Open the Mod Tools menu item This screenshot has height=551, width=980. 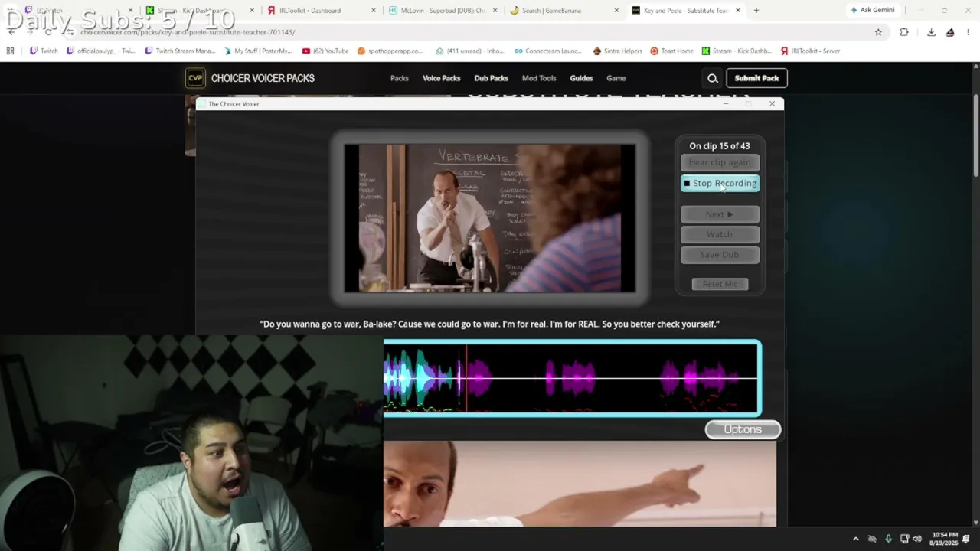click(x=539, y=78)
